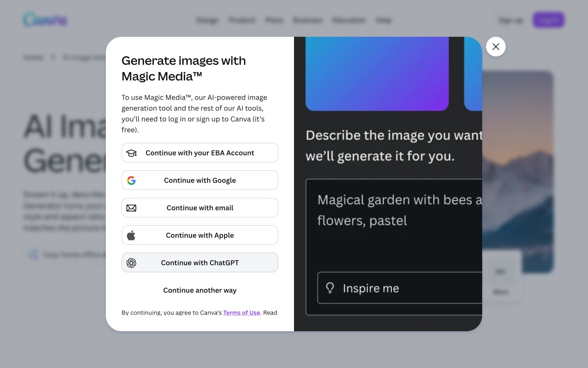Click the Sign up button in header
588x368 pixels.
point(511,20)
